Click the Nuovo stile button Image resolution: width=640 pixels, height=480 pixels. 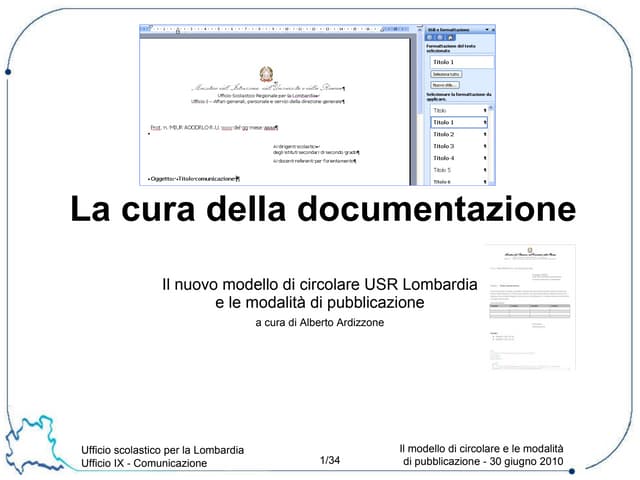(x=443, y=85)
